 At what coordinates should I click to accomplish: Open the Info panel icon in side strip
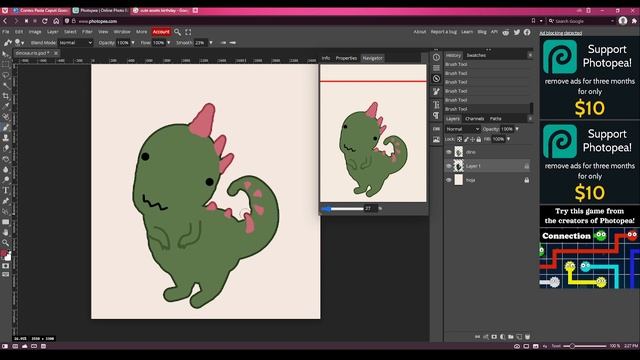[436, 57]
